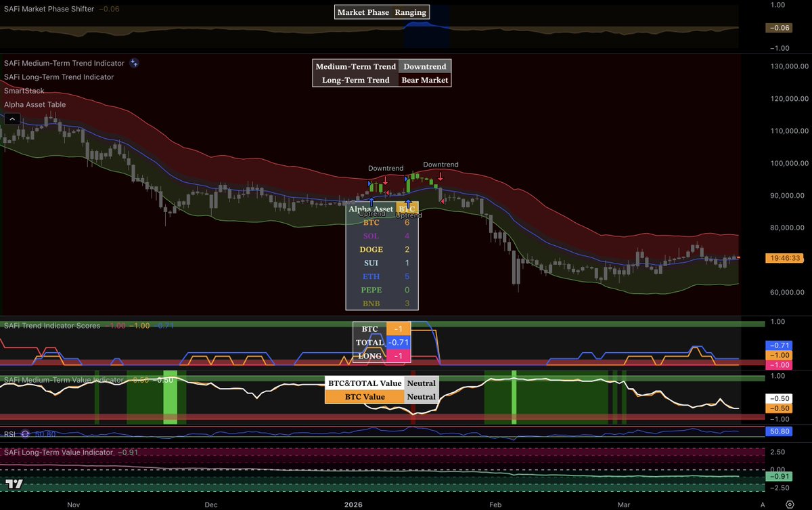Image resolution: width=812 pixels, height=510 pixels.
Task: Click the Medium-Term Trend table label
Action: point(356,66)
